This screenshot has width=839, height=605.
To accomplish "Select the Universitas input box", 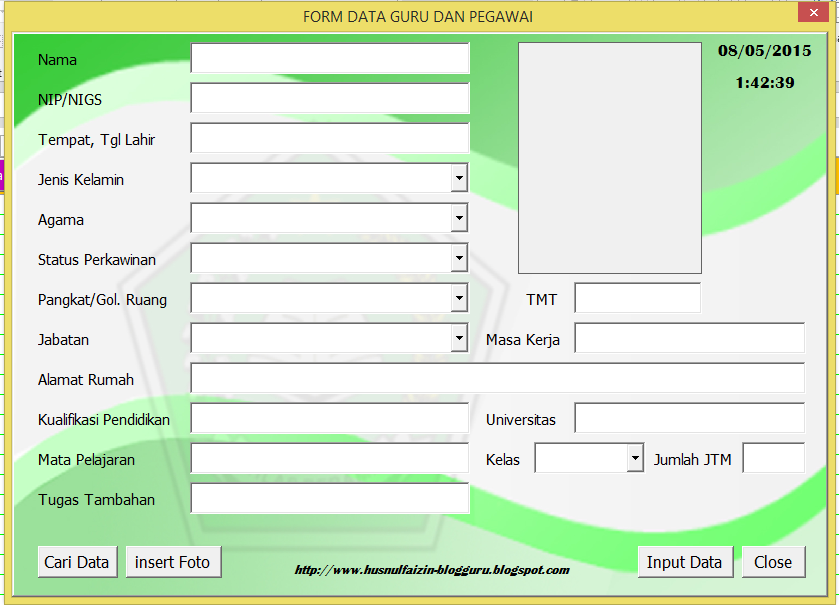I will click(x=689, y=418).
